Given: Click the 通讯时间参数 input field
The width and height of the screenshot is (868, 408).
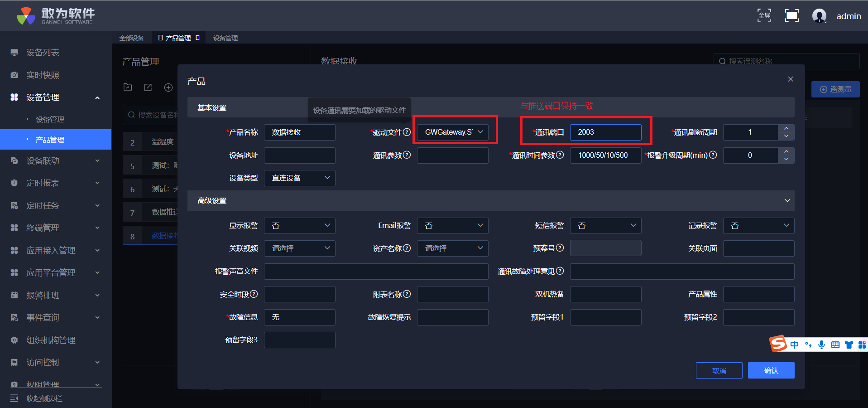Looking at the screenshot, I should point(606,155).
